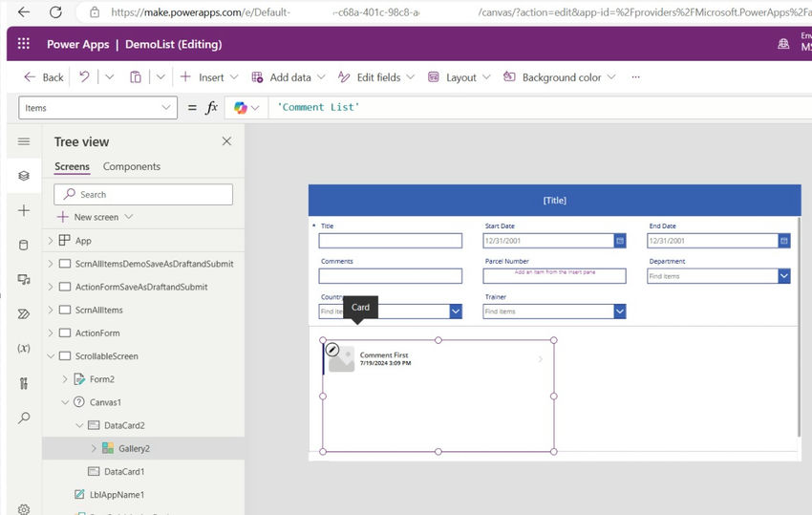Open Insert pane plus icon in sidebar
This screenshot has height=515, width=812.
pos(24,210)
